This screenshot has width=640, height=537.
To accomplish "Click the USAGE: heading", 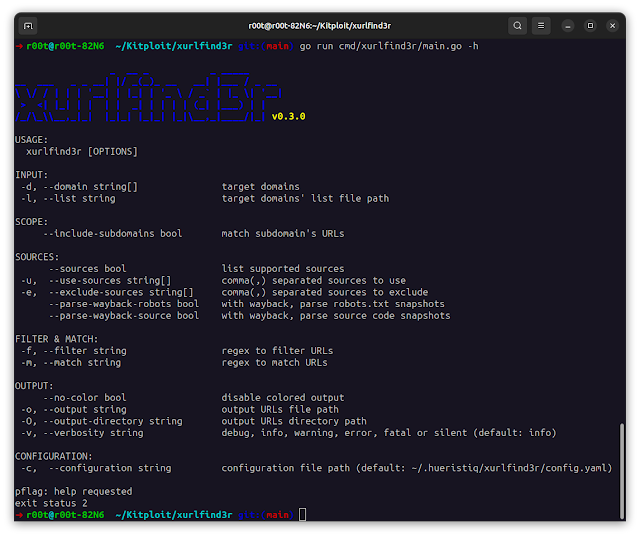I will [x=31, y=140].
